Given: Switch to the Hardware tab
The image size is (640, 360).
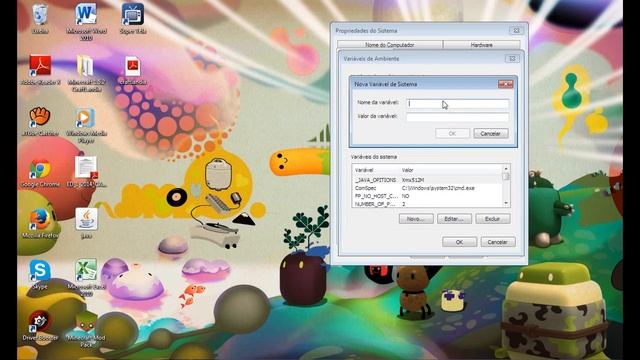Looking at the screenshot, I should pyautogui.click(x=482, y=45).
